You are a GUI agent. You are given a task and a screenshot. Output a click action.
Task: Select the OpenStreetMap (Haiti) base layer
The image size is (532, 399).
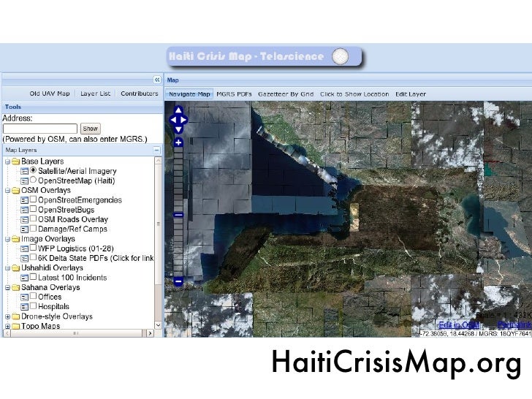coord(34,180)
